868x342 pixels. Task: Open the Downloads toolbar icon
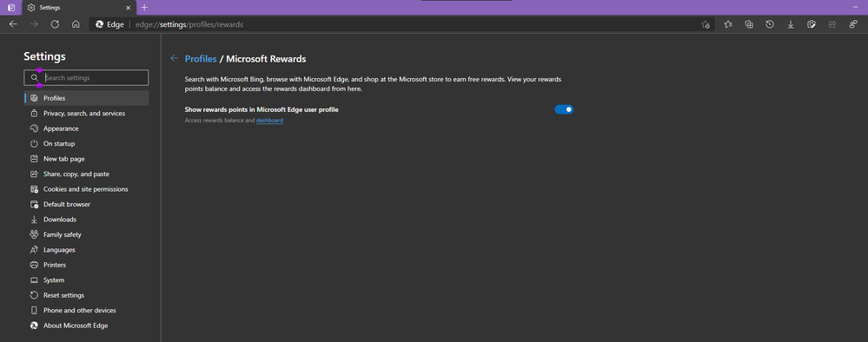click(x=791, y=24)
